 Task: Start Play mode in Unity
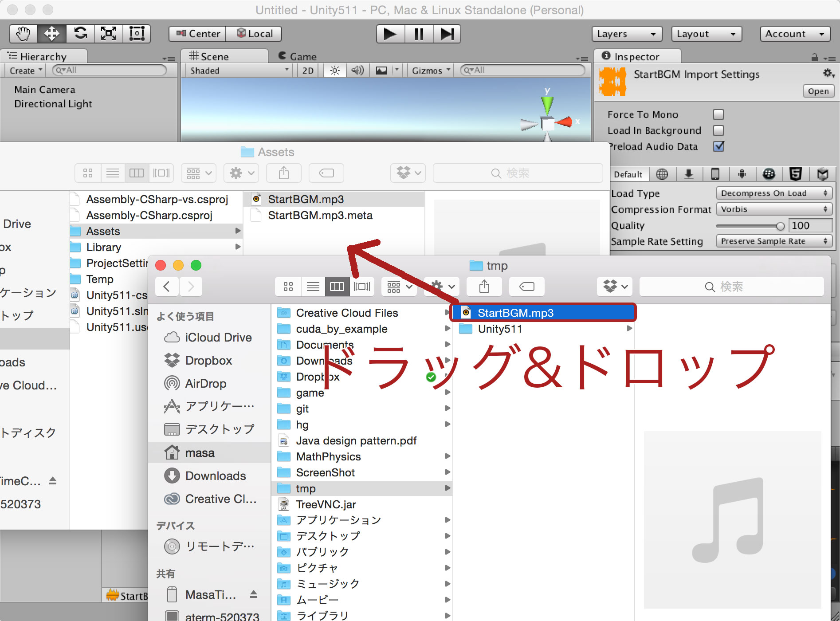390,34
